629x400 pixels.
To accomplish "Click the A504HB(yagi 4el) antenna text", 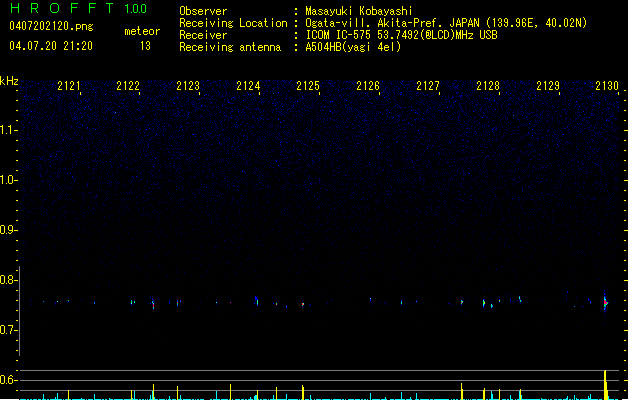I will tap(353, 47).
